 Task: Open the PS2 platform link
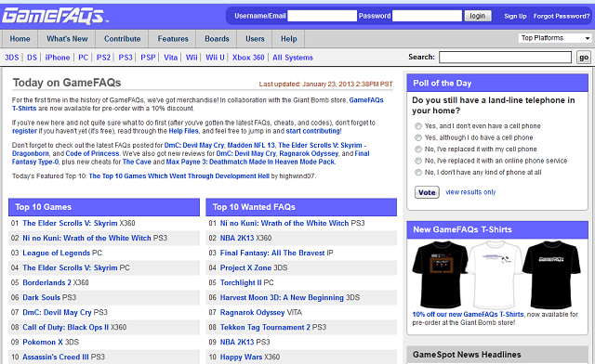(103, 58)
